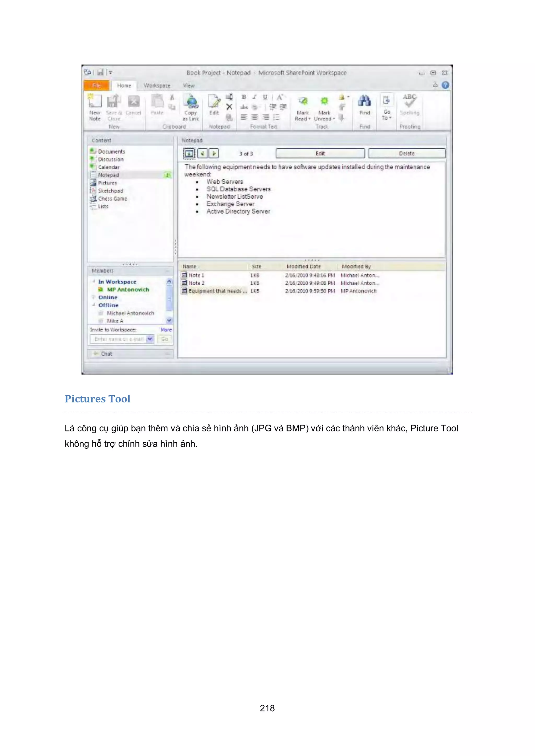Toggle bold formatting
The image size is (535, 756).
244,97
